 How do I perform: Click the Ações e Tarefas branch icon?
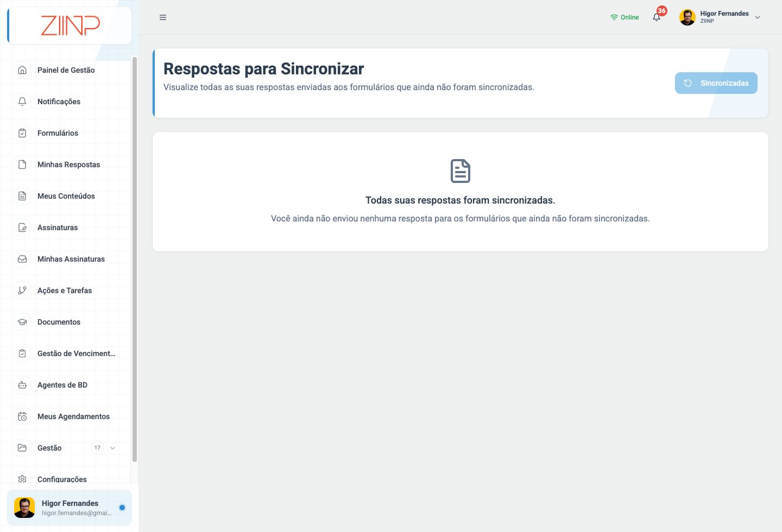pyautogui.click(x=22, y=290)
